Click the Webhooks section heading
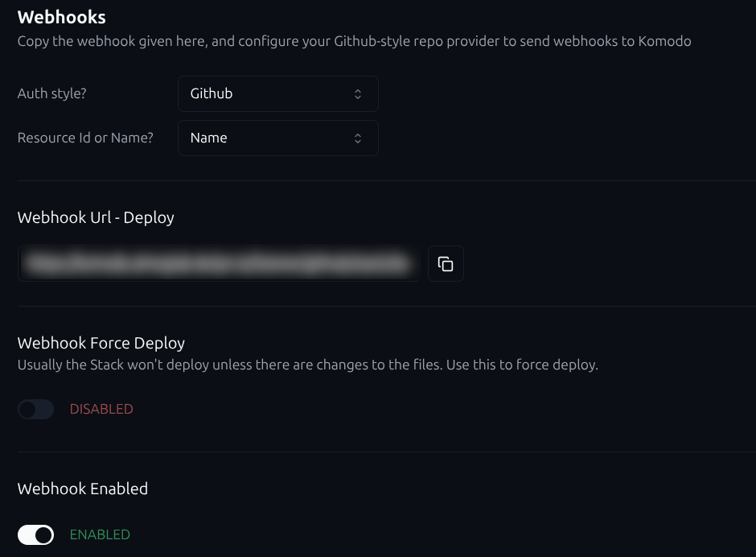Image resolution: width=756 pixels, height=557 pixels. click(x=62, y=17)
